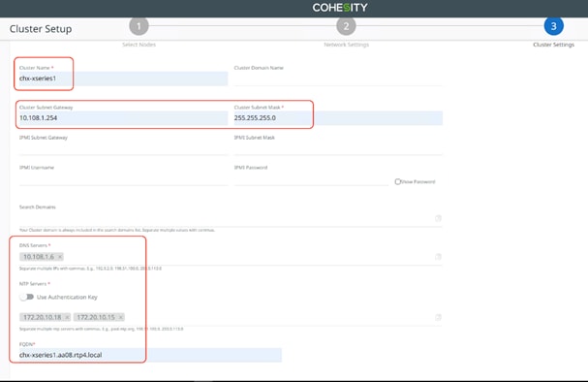Enable the Show Password checkbox
This screenshot has height=382, width=588.
(x=397, y=181)
